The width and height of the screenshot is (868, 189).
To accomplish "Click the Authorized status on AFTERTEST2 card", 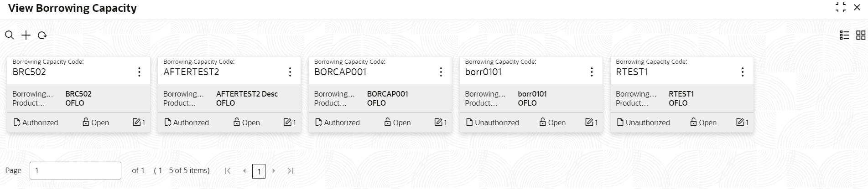I will pos(187,122).
